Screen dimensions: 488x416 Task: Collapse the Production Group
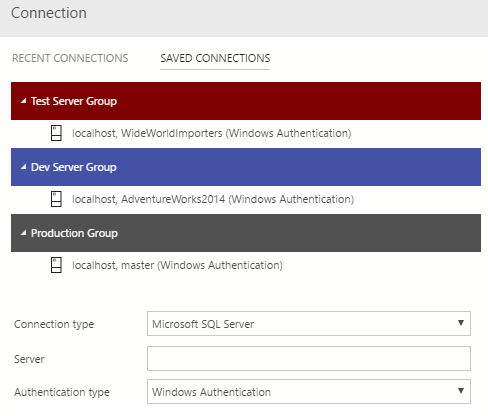point(23,233)
